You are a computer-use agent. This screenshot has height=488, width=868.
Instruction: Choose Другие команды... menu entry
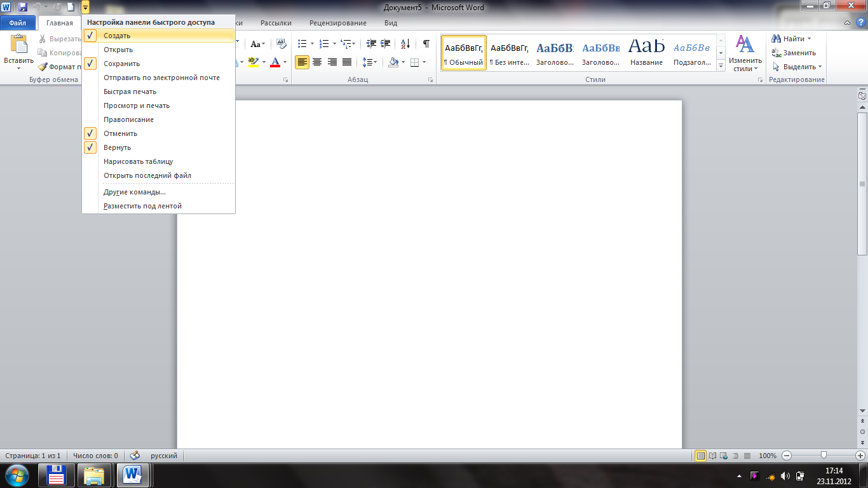coord(159,192)
